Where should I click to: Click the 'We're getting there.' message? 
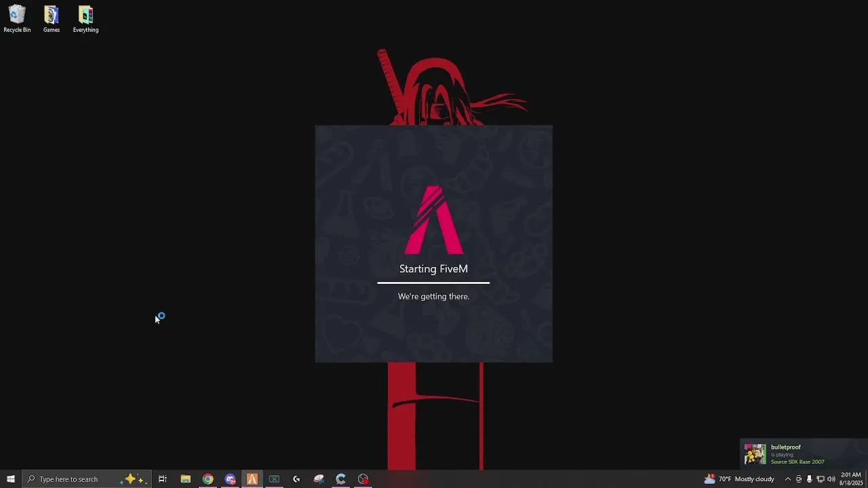point(433,296)
